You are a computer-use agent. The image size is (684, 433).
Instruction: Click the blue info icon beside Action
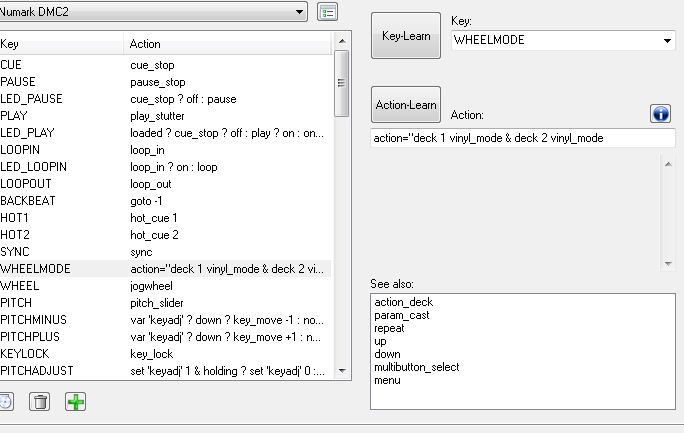pyautogui.click(x=660, y=114)
